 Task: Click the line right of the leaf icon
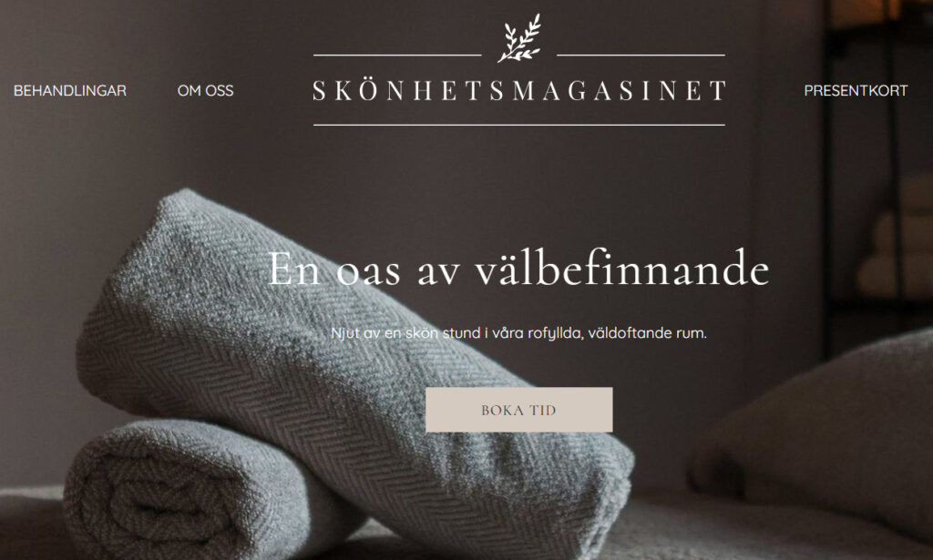click(x=641, y=55)
